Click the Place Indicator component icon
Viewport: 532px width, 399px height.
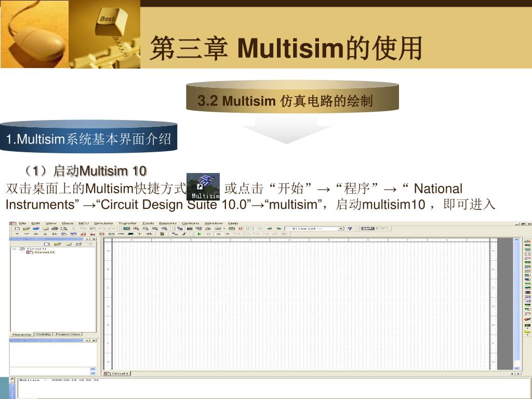coord(102,234)
